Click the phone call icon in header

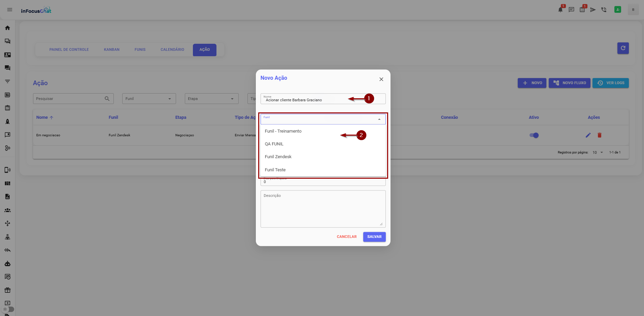coord(604,10)
